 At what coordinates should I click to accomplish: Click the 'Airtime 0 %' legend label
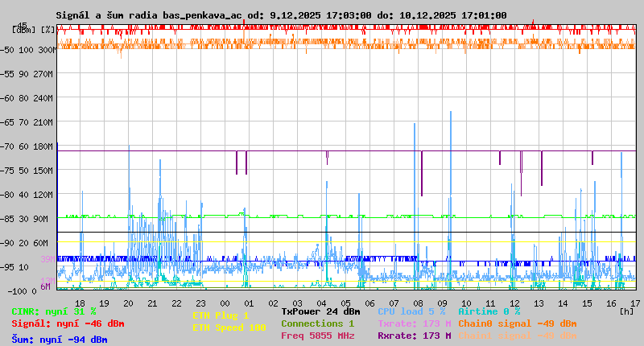pyautogui.click(x=489, y=311)
